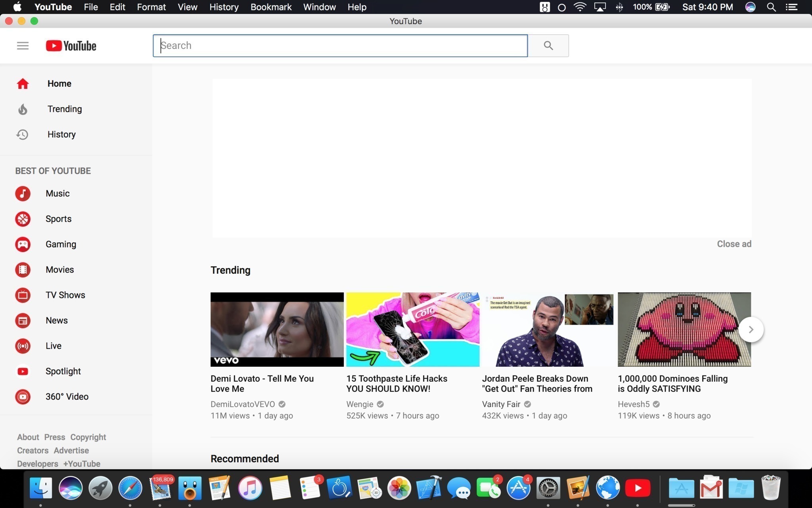Open the Wi-Fi status menu
The image size is (812, 508).
[580, 7]
